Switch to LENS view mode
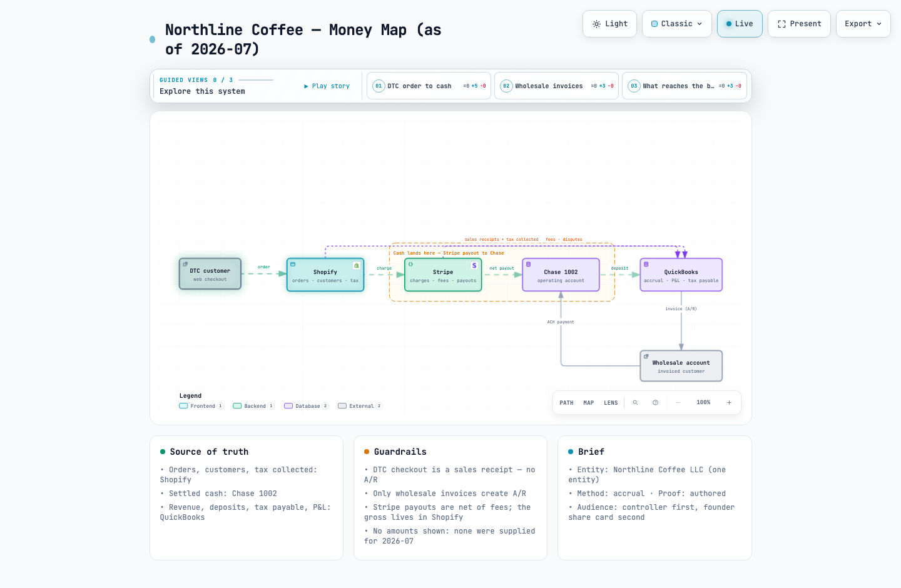901x588 pixels. coord(611,403)
